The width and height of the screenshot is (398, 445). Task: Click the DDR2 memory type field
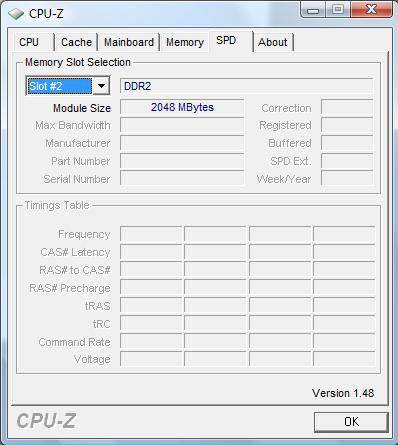pos(246,86)
